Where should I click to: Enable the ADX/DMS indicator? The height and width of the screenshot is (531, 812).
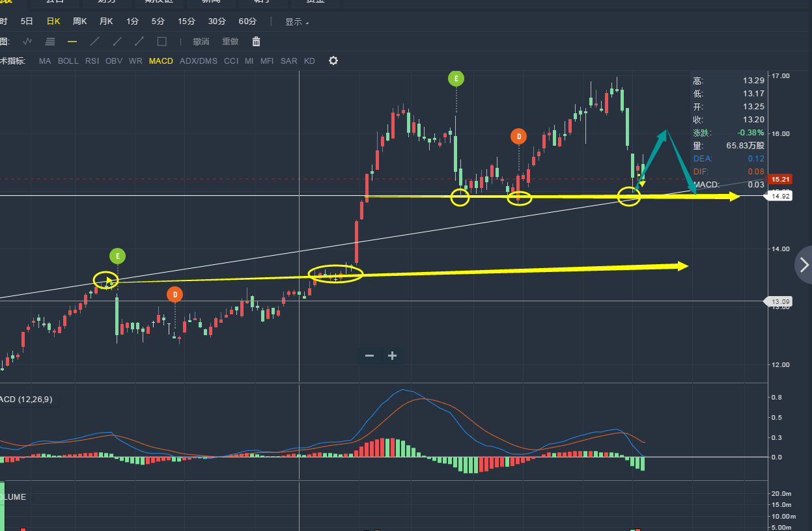tap(199, 61)
